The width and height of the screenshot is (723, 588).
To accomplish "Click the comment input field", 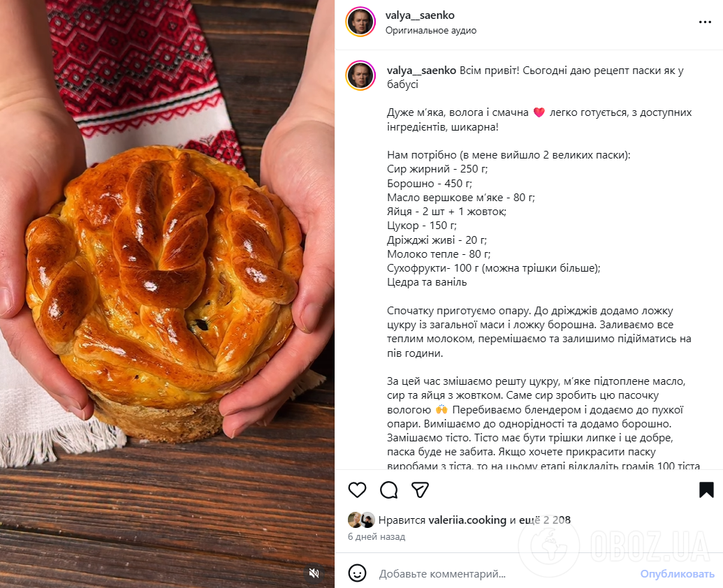I will [505, 574].
